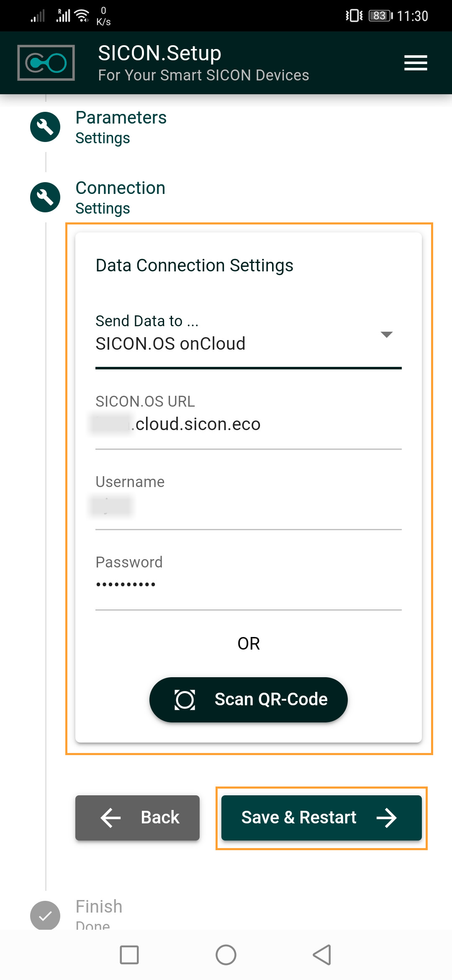452x980 pixels.
Task: Open the hamburger menu
Action: click(x=415, y=63)
